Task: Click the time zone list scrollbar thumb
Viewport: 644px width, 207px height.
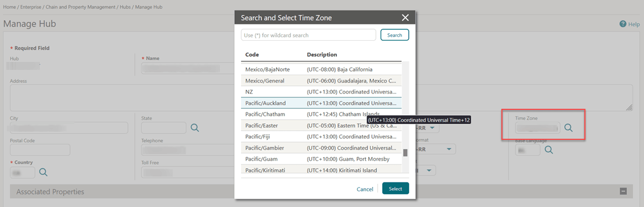Action: click(x=405, y=153)
